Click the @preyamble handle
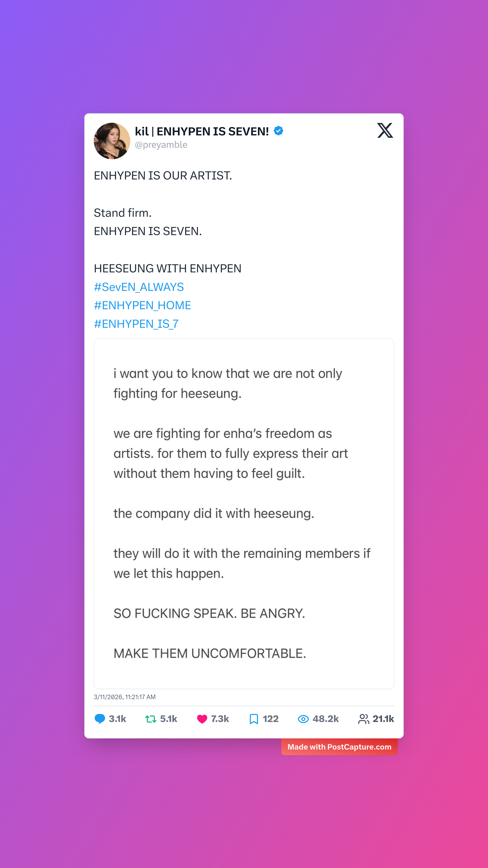The width and height of the screenshot is (488, 868). point(161,145)
